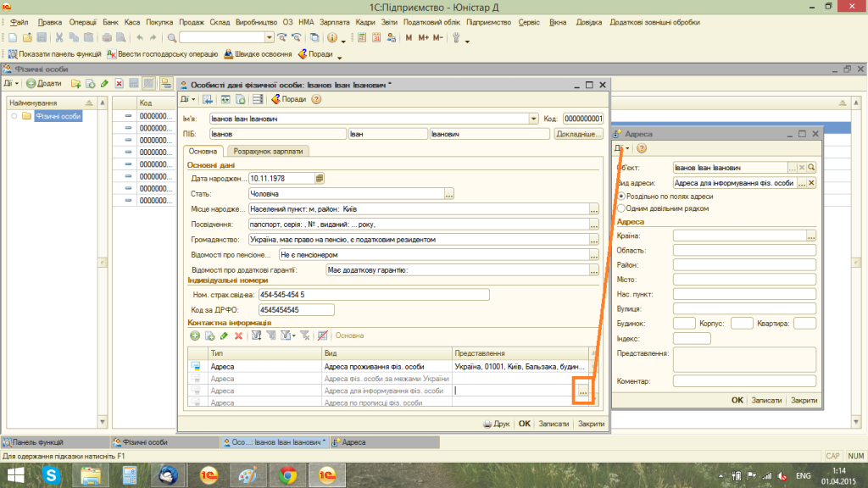Click the Undo arrow icon
The width and height of the screenshot is (868, 488).
coord(140,37)
